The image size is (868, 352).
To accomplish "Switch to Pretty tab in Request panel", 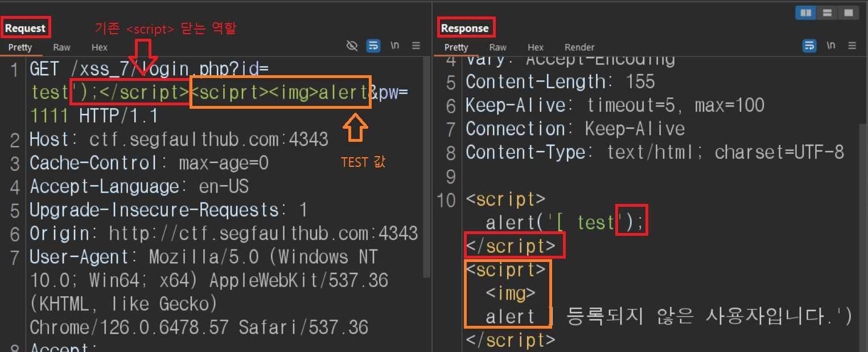I will (20, 47).
